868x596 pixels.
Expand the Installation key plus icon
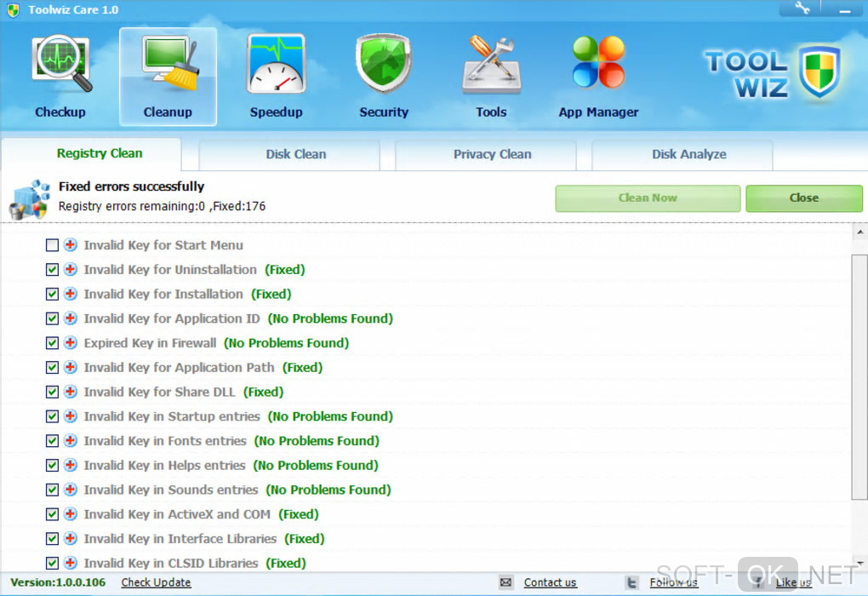(x=71, y=294)
